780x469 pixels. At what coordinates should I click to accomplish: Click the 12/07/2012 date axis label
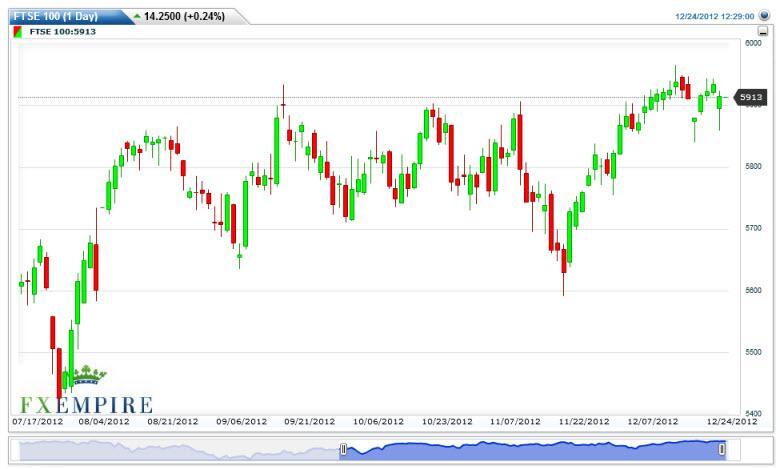pyautogui.click(x=652, y=421)
